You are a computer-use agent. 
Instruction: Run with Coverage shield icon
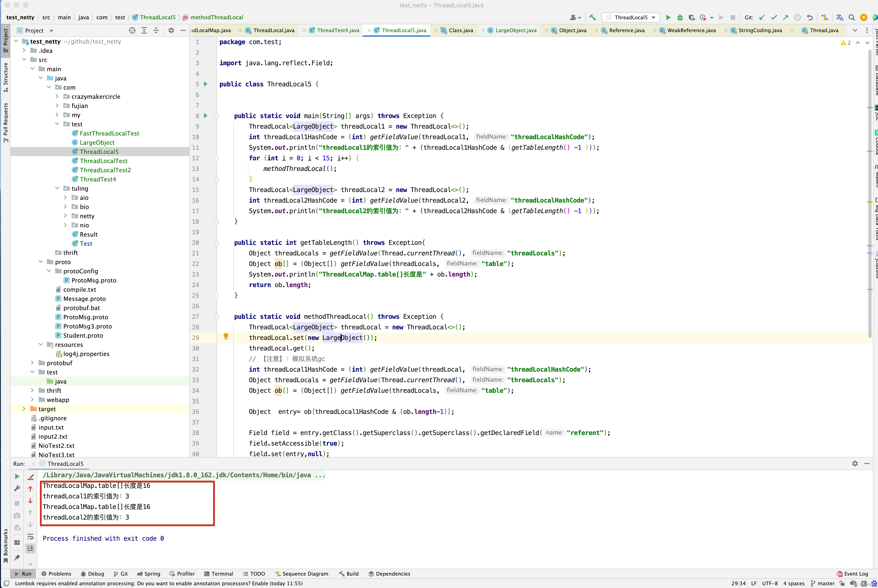point(692,17)
